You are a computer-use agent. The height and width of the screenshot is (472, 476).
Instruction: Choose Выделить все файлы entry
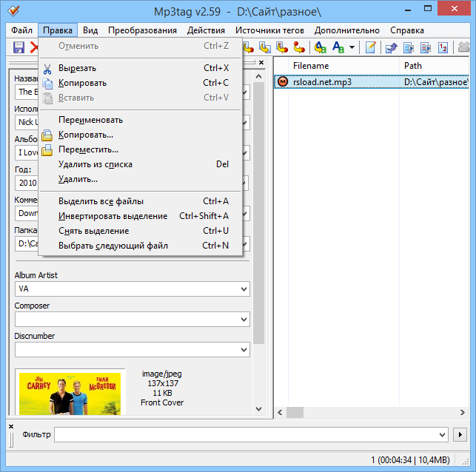point(140,201)
